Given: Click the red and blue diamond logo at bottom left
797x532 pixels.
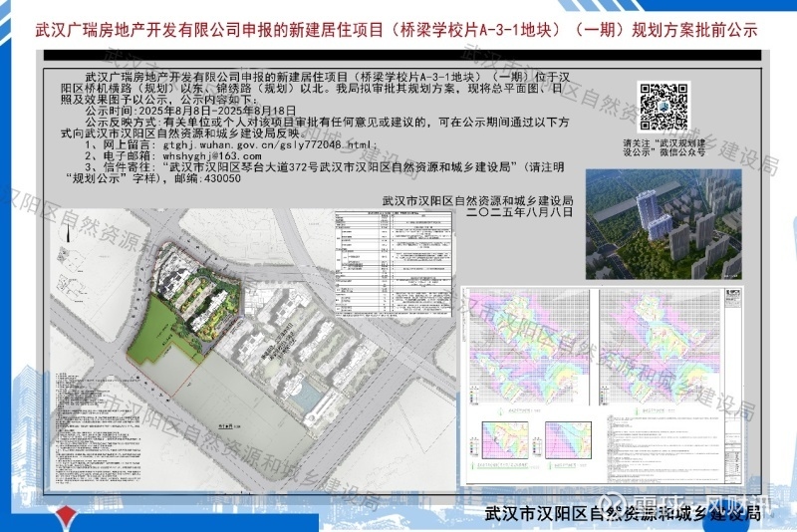Looking at the screenshot, I should (x=66, y=519).
